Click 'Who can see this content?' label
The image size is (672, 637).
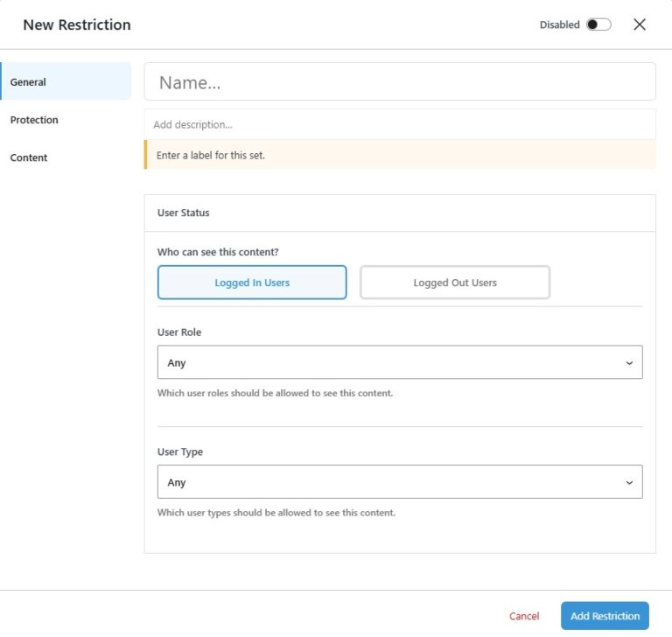coord(218,252)
